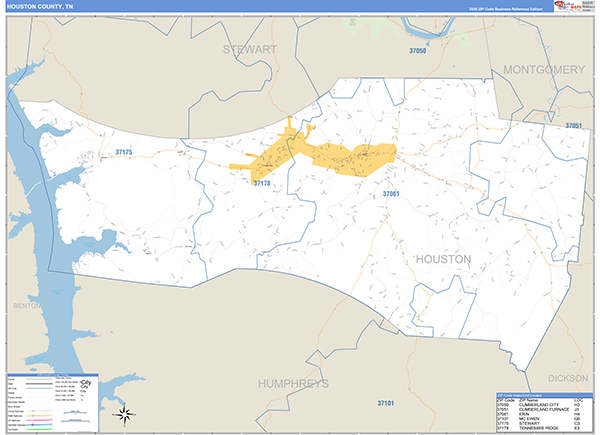The height and width of the screenshot is (435, 600).
Task: Click the 37175 ZIP label on the map
Action: pos(124,152)
